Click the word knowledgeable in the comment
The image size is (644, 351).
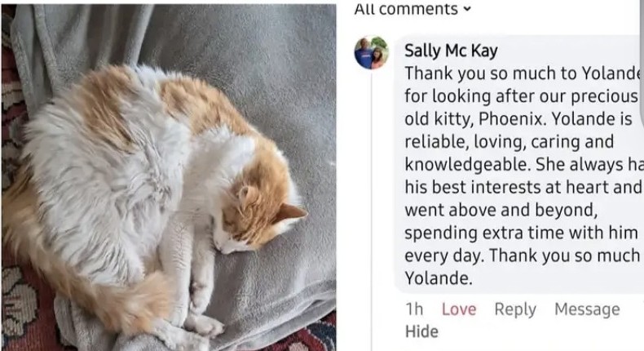point(465,165)
